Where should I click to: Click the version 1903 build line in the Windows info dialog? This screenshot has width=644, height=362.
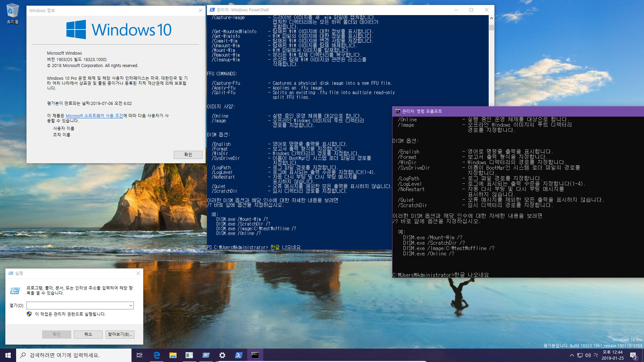click(x=77, y=59)
